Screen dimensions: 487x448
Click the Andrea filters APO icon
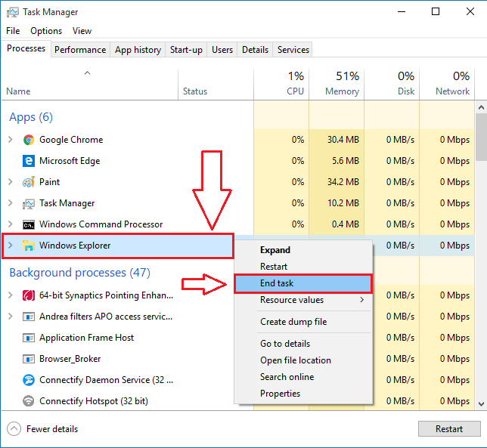pos(29,317)
